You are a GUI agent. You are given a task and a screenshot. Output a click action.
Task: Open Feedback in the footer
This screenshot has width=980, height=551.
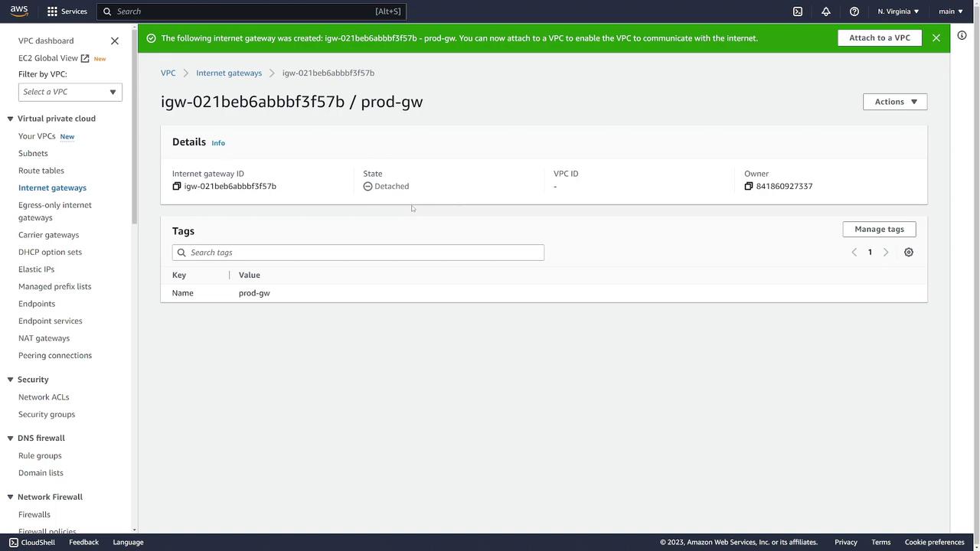(83, 542)
